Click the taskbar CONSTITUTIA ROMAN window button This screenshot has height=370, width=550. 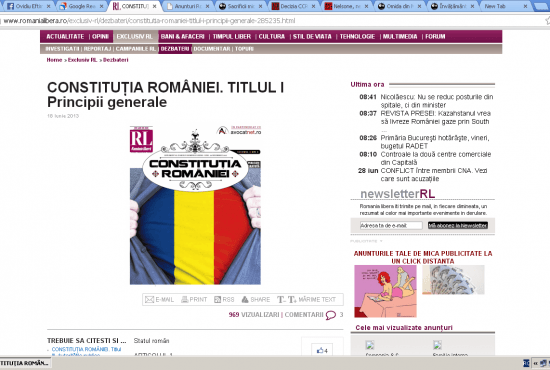[25, 363]
